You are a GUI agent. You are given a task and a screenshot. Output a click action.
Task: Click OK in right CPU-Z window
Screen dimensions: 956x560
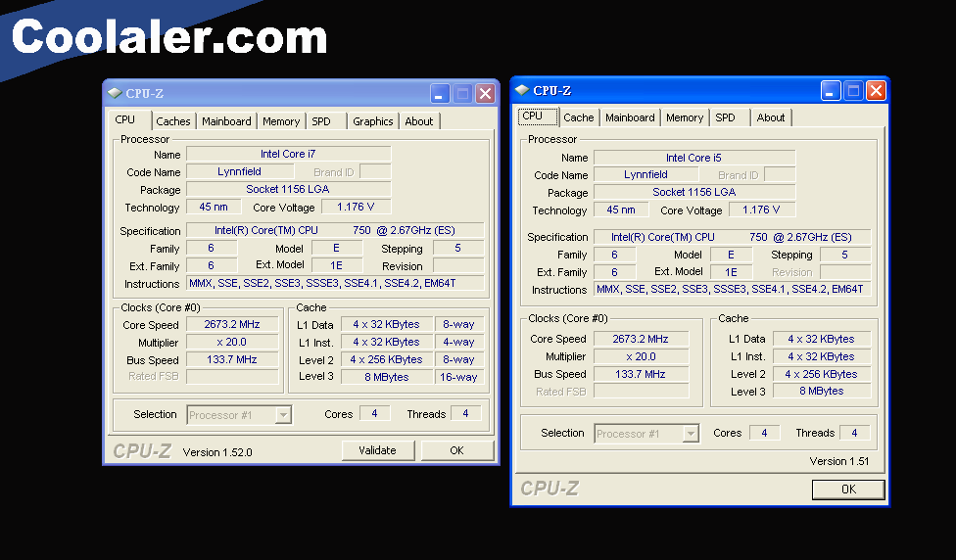pyautogui.click(x=848, y=490)
